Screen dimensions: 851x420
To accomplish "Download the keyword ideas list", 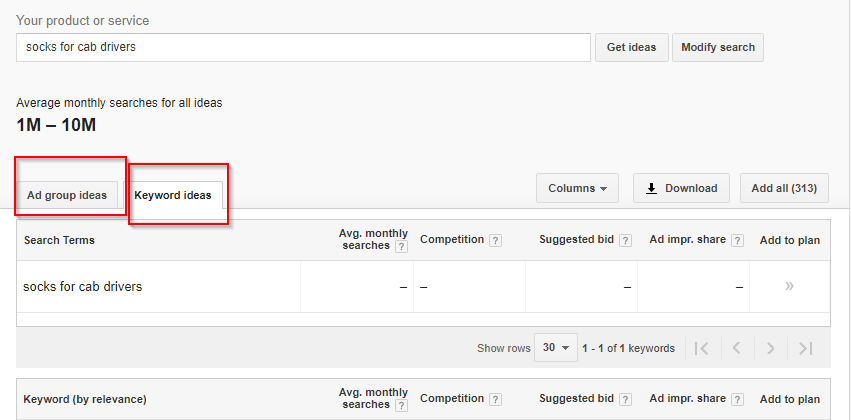I will coord(681,188).
